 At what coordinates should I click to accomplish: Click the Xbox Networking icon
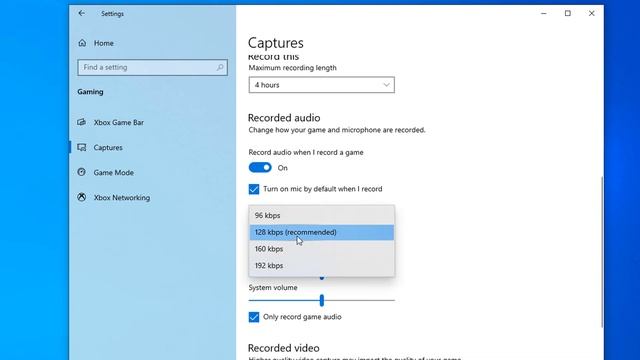(x=82, y=198)
